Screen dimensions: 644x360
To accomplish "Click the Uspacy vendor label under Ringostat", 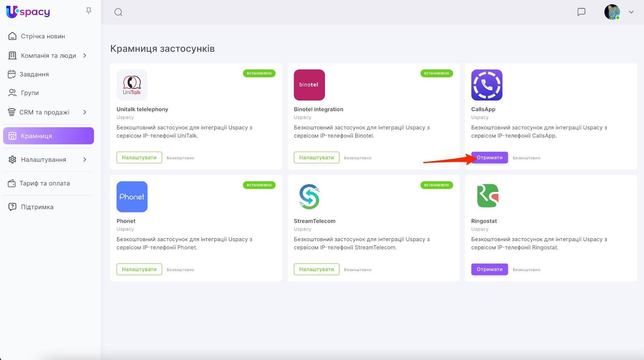I will (x=480, y=229).
